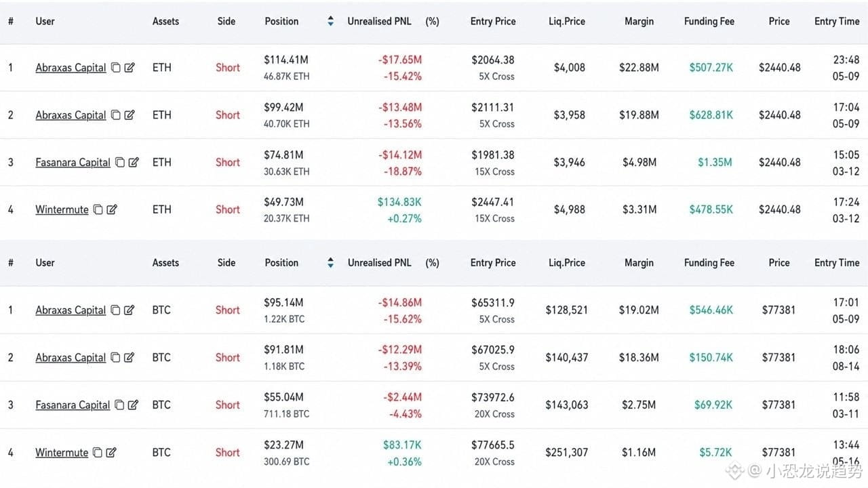
Task: Click Unrealised PNL header in ETH table
Action: 379,22
